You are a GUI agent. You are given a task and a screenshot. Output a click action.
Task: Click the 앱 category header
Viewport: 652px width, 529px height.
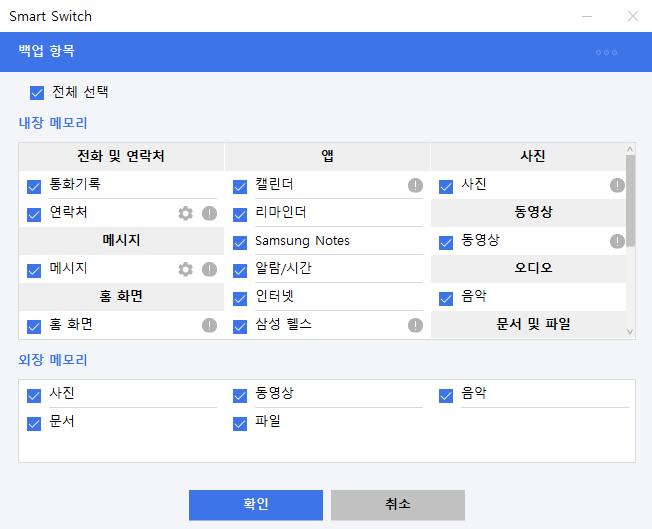[x=327, y=157]
